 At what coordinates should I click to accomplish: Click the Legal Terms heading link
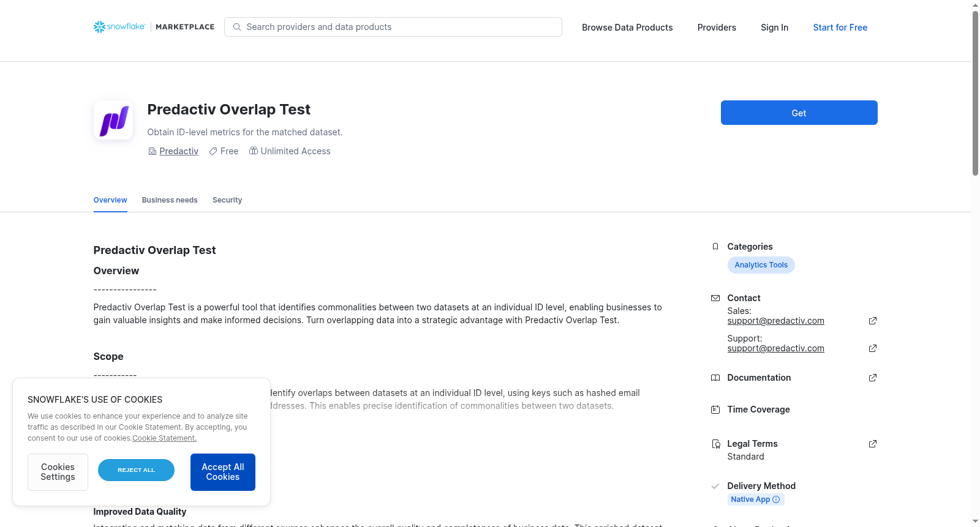(x=752, y=444)
